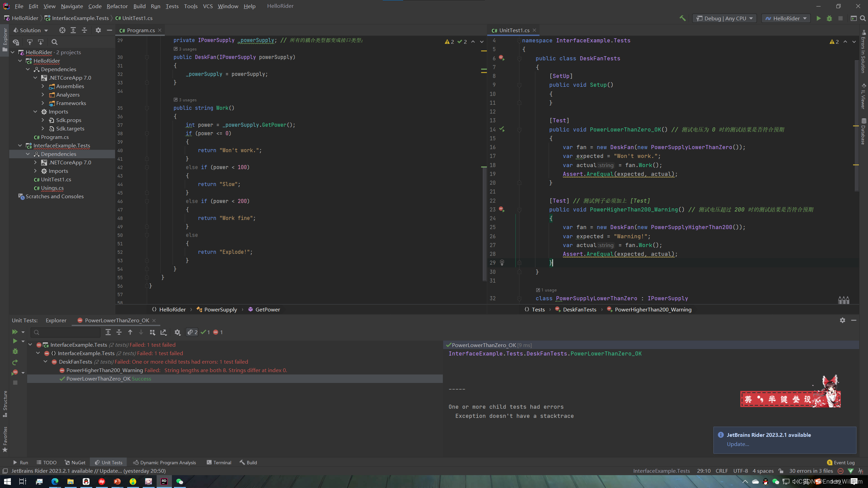Open the Refactor menu
Viewport: 868px width, 488px height.
tap(117, 6)
